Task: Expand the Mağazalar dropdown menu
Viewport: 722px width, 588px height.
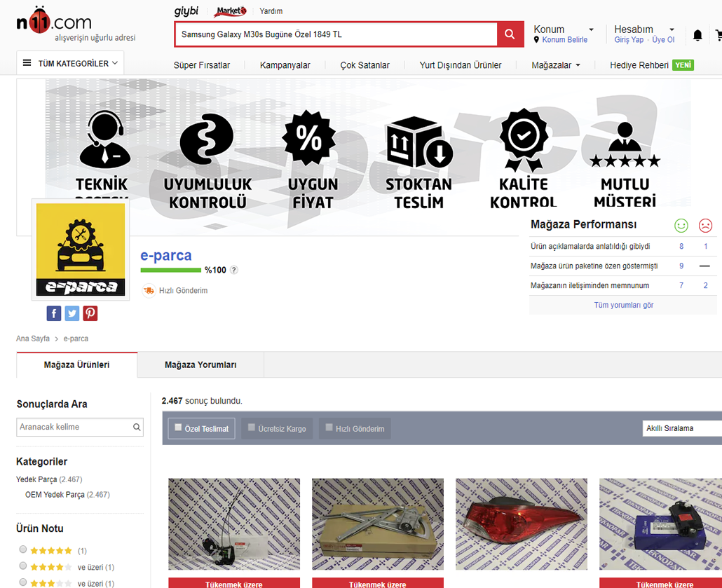Action: click(556, 65)
